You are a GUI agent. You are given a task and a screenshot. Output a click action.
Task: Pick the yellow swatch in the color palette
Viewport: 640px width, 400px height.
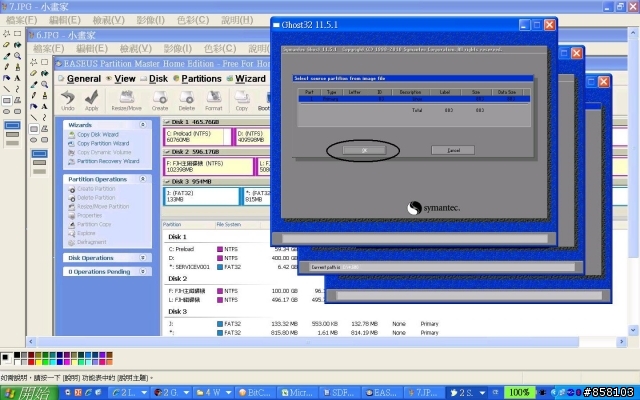[38, 362]
